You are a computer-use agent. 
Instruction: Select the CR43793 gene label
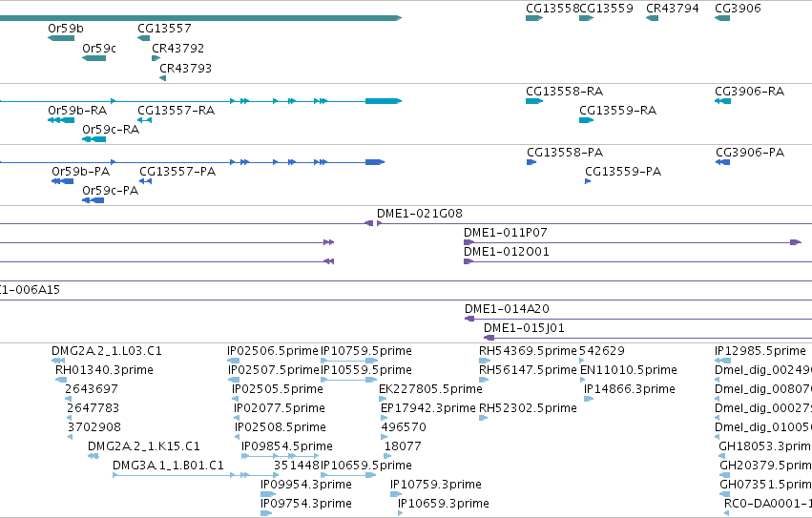point(185,69)
